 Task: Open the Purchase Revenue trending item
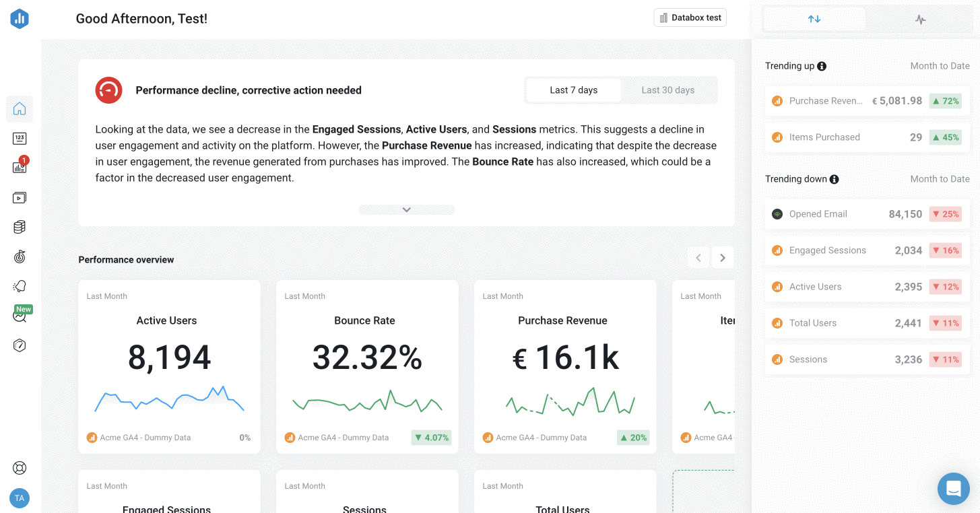point(867,100)
